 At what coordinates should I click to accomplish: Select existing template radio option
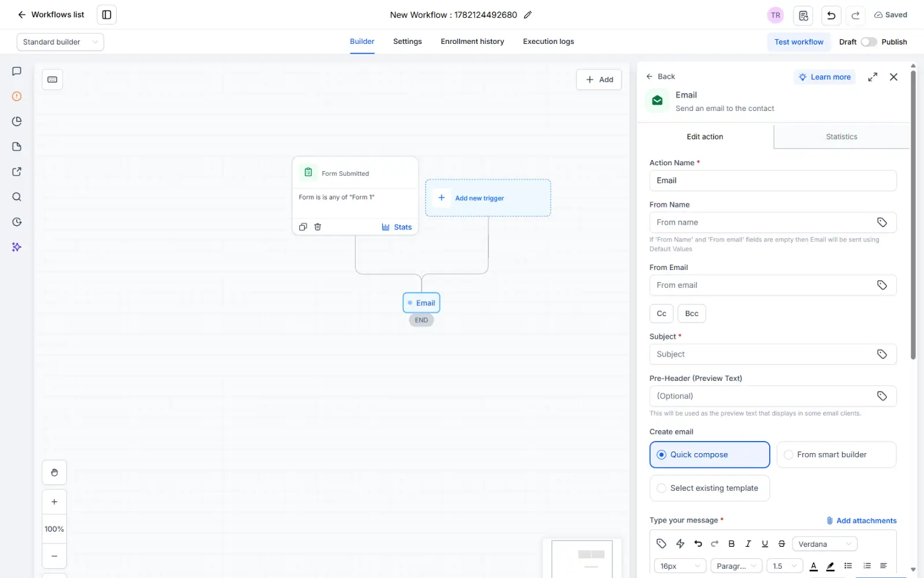pos(710,488)
